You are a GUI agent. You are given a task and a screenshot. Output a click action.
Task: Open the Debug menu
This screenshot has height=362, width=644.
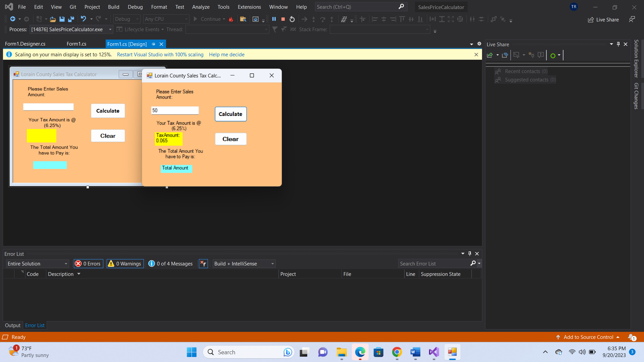tap(135, 7)
